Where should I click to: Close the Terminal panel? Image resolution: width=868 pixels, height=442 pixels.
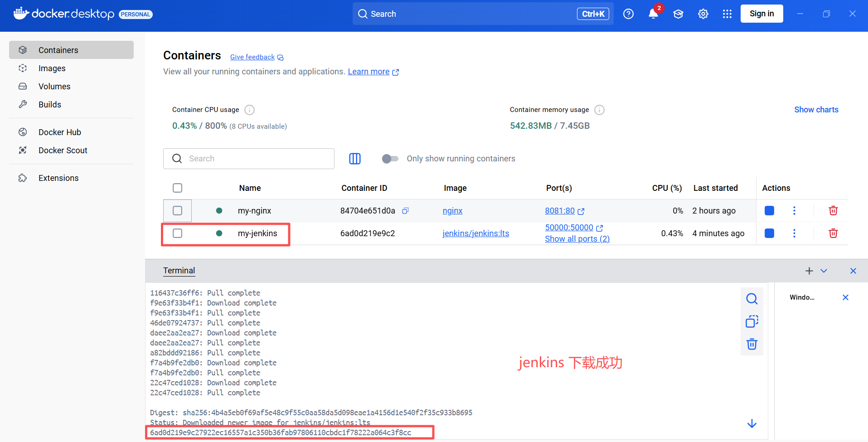(x=853, y=271)
